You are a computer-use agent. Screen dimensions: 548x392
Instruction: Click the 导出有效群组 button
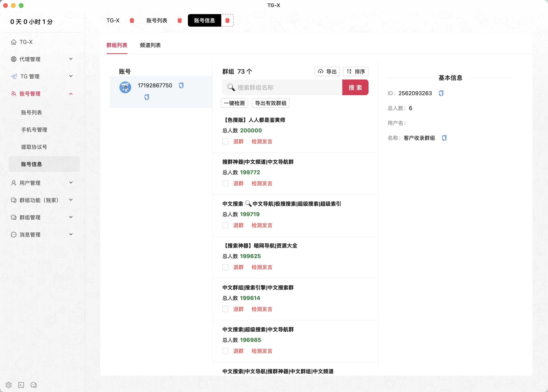coord(271,103)
